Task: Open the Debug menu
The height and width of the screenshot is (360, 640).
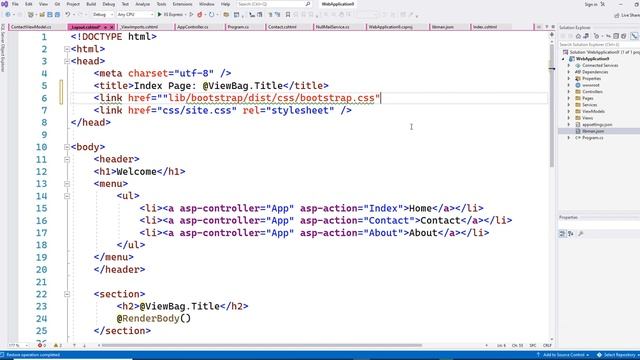Action: [109, 4]
